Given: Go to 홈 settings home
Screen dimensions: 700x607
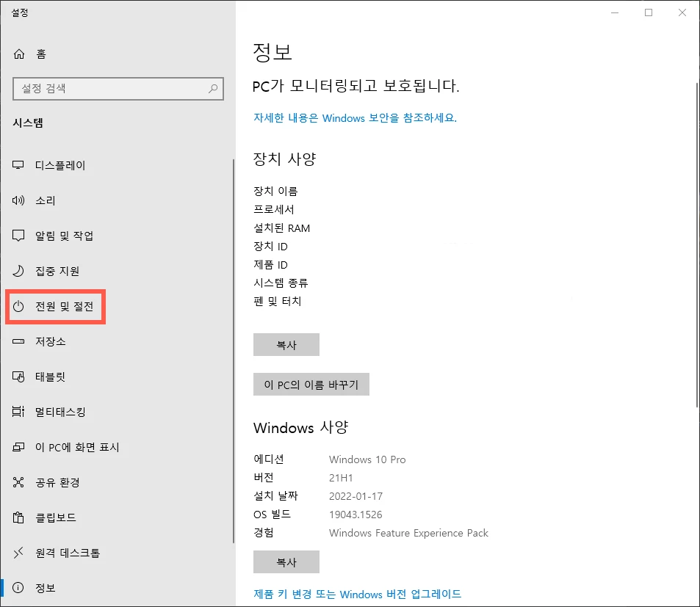Looking at the screenshot, I should (x=117, y=54).
